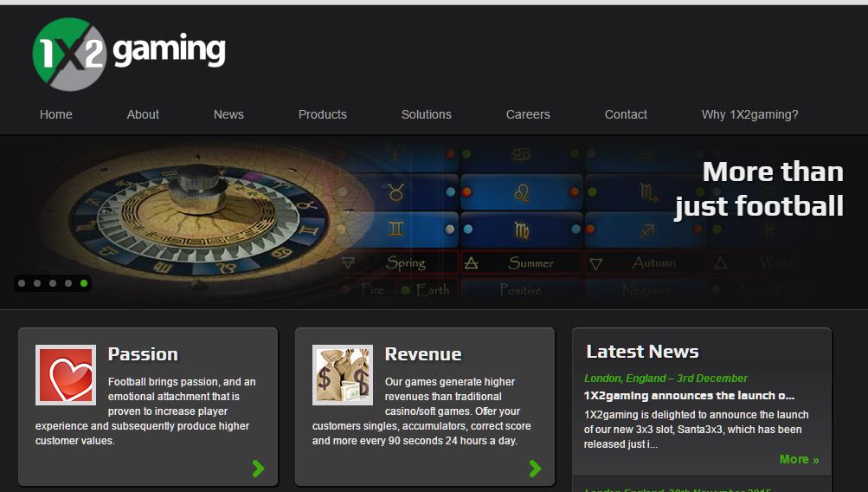Select the fifth green carousel dot
868x492 pixels.
coord(84,283)
